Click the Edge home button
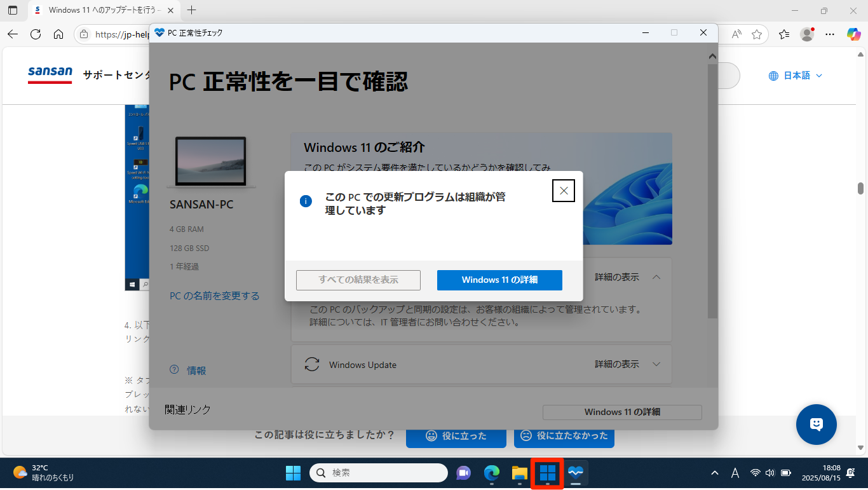The height and width of the screenshot is (490, 868). pyautogui.click(x=58, y=34)
